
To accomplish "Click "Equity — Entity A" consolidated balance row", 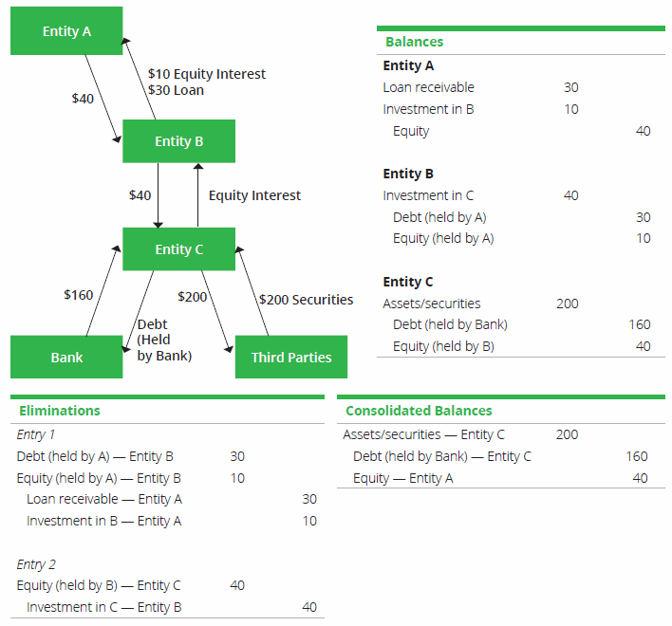I will pos(402,478).
